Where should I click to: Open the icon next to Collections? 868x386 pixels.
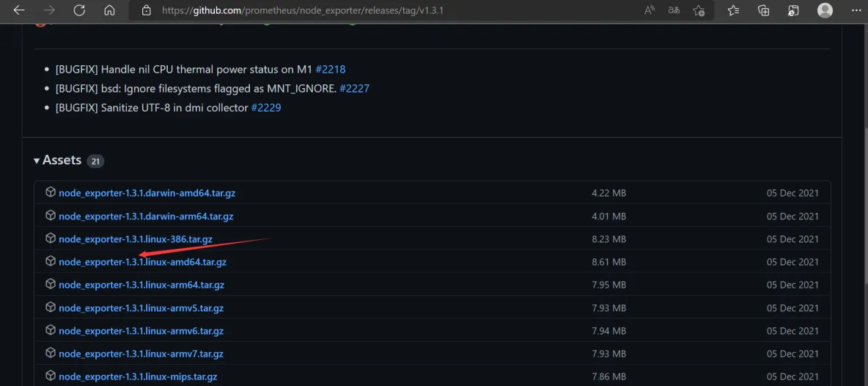point(793,10)
